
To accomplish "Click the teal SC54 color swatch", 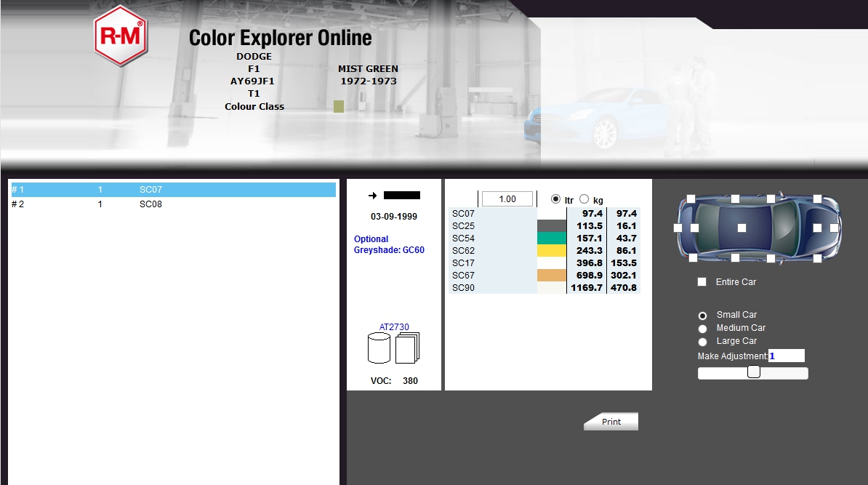I will (551, 239).
